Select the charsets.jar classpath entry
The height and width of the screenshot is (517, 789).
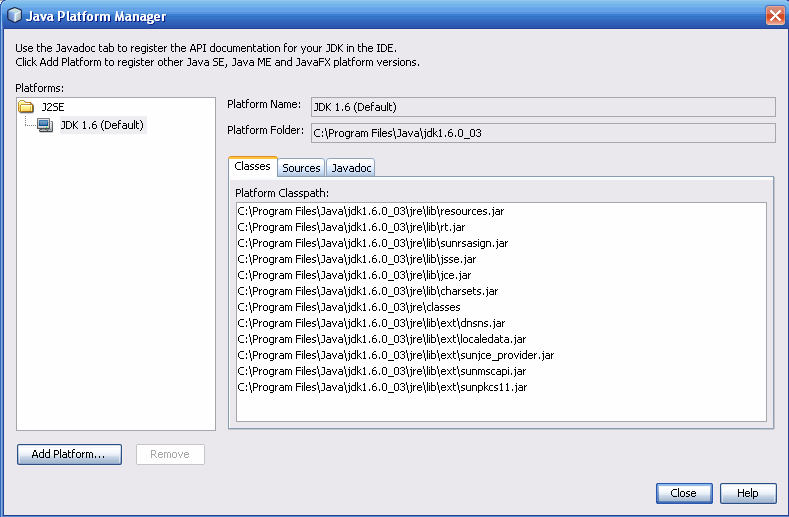click(x=368, y=291)
